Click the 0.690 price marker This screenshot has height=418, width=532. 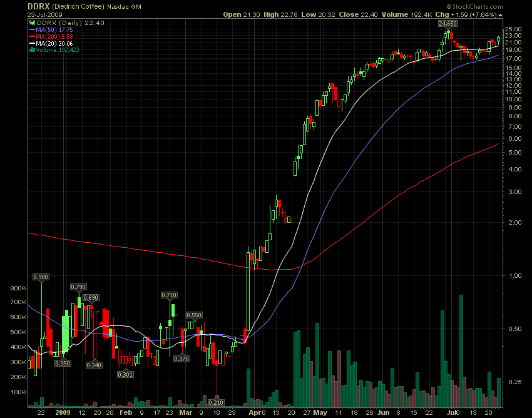91,298
